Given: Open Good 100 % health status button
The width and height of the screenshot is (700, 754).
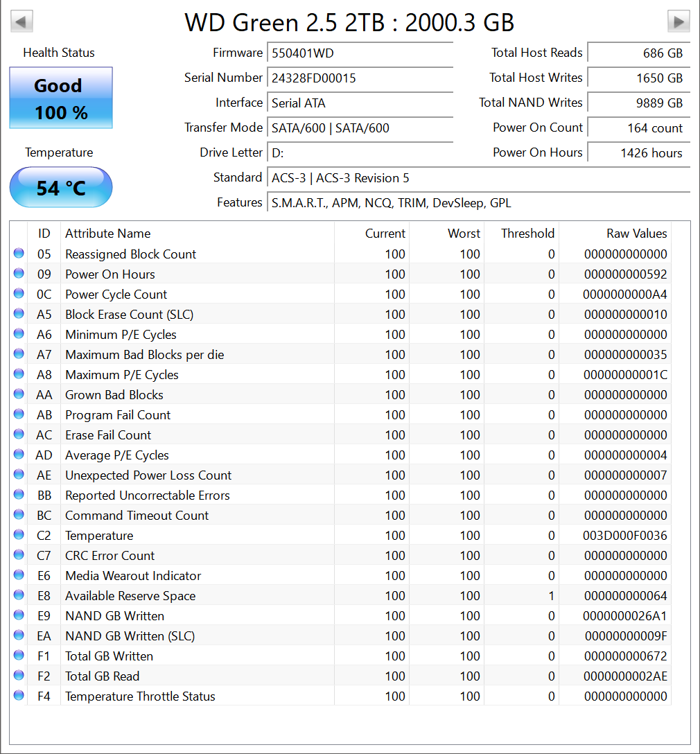Looking at the screenshot, I should (x=61, y=98).
